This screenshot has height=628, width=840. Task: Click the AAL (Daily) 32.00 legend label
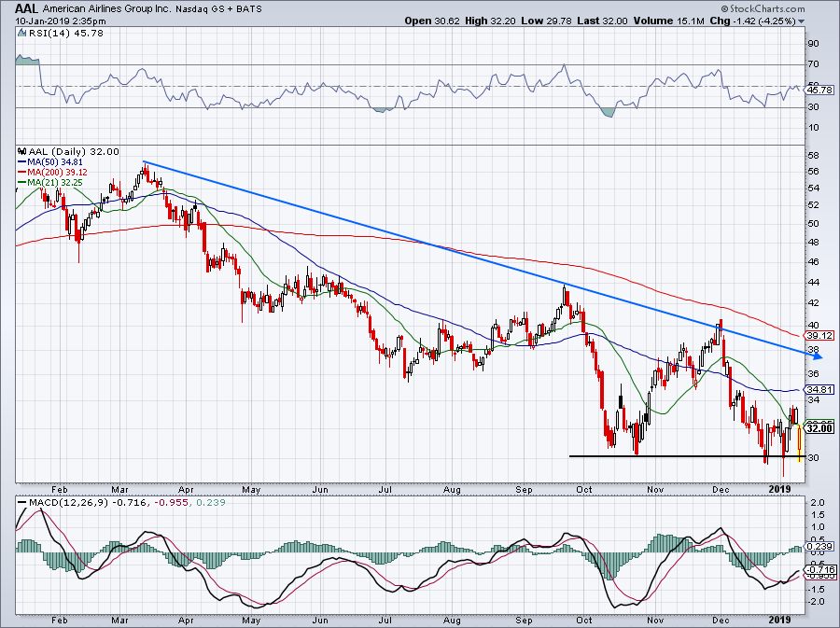click(x=74, y=151)
